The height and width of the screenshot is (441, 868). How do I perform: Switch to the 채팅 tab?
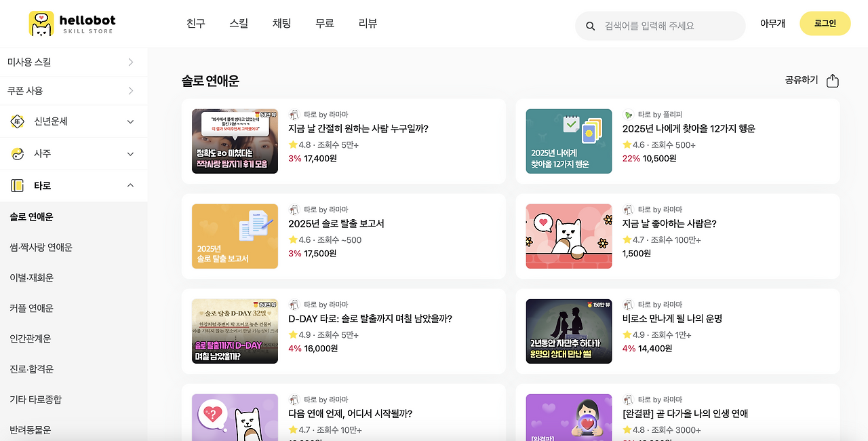[282, 22]
